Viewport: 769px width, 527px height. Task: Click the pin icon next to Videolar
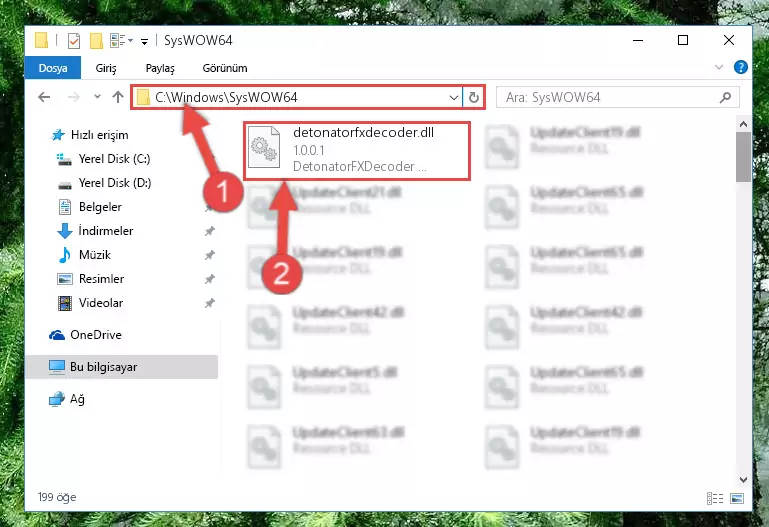coord(209,303)
